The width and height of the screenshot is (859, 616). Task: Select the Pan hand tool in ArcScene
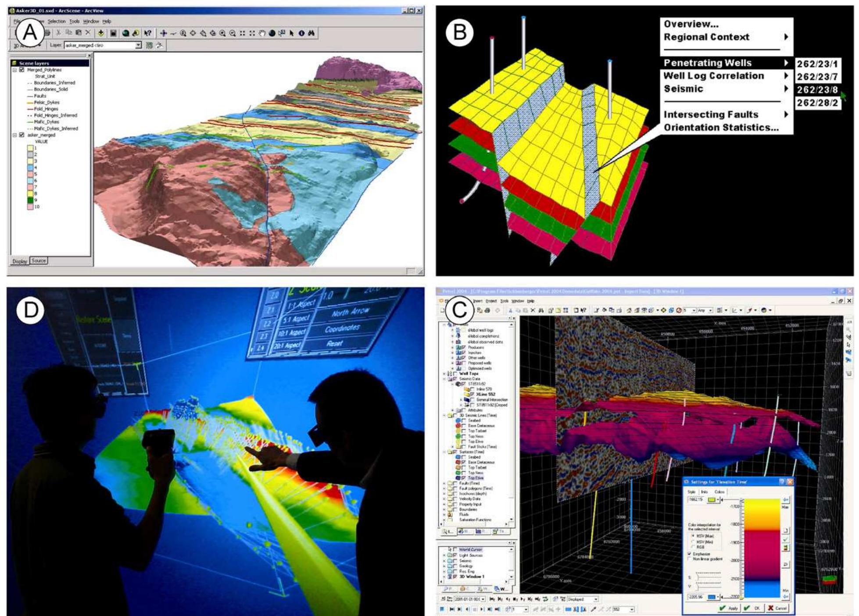coord(262,33)
